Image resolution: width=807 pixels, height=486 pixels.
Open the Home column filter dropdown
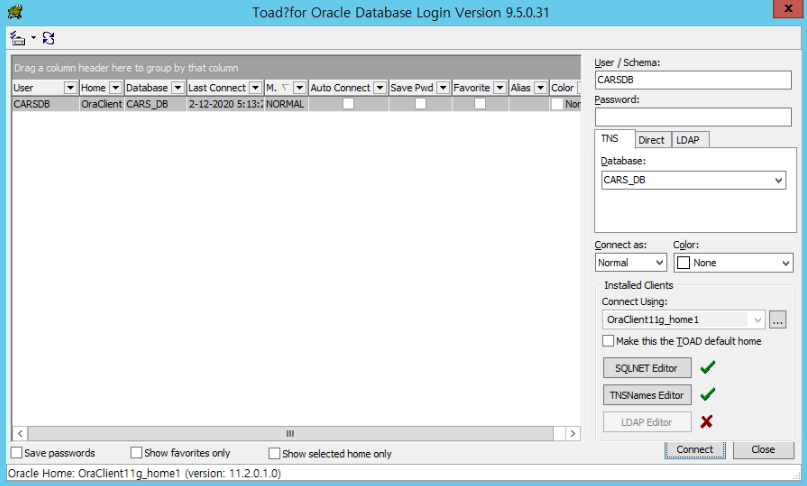click(116, 88)
